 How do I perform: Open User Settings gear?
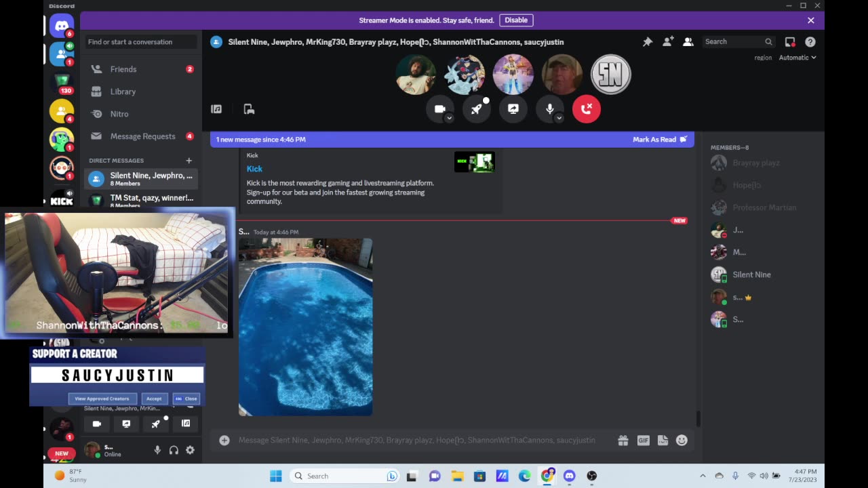click(x=190, y=450)
